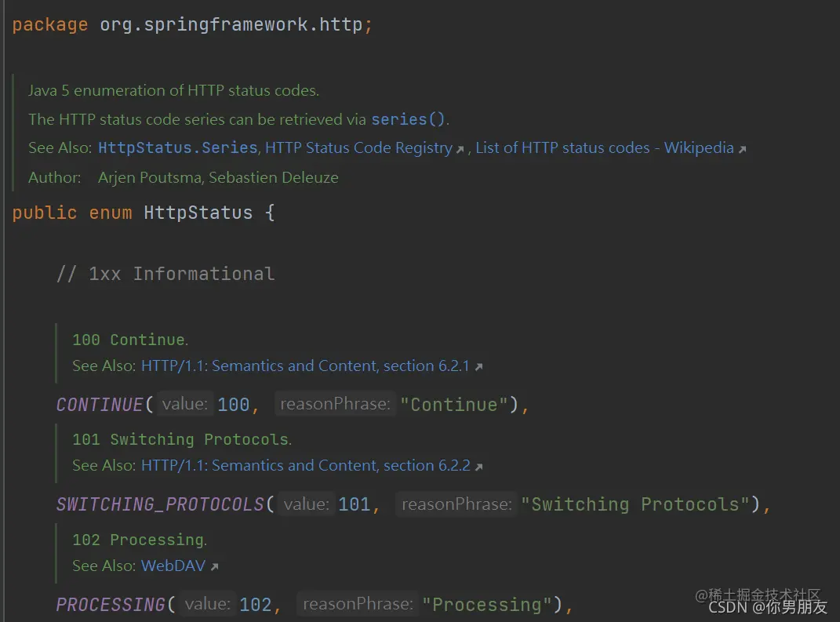The height and width of the screenshot is (622, 840).
Task: Click the "Continue" string literal
Action: click(454, 405)
